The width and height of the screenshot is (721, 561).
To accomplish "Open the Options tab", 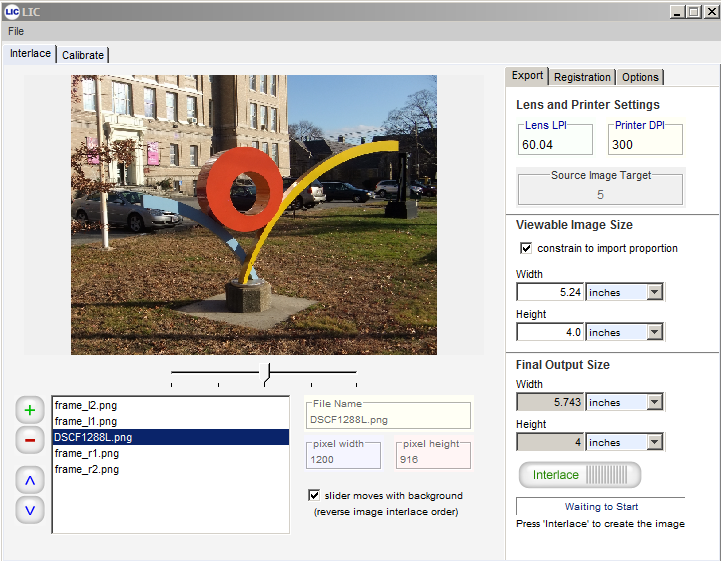I will tap(640, 77).
